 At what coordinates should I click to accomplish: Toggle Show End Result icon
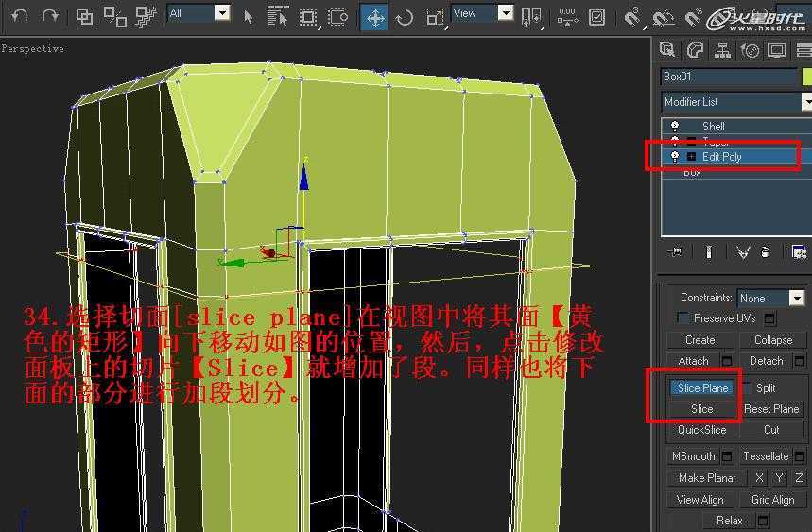pyautogui.click(x=709, y=252)
